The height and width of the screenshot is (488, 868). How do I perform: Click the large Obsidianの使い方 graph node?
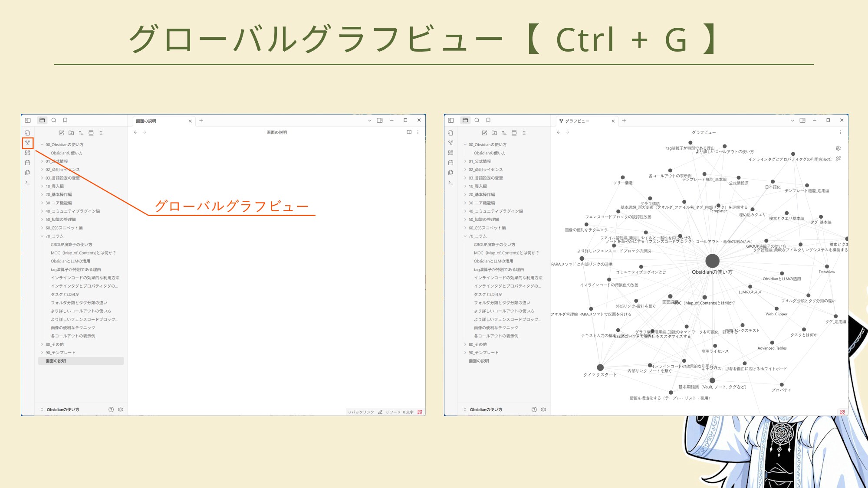712,261
